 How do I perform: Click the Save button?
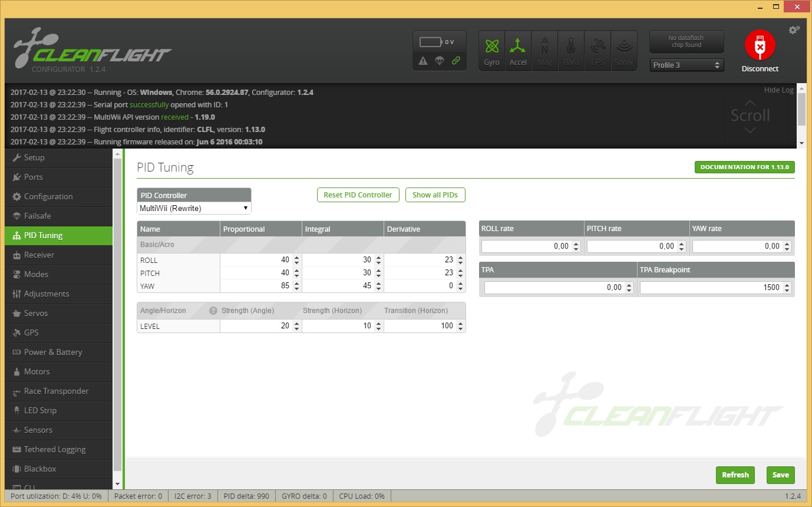click(x=781, y=475)
